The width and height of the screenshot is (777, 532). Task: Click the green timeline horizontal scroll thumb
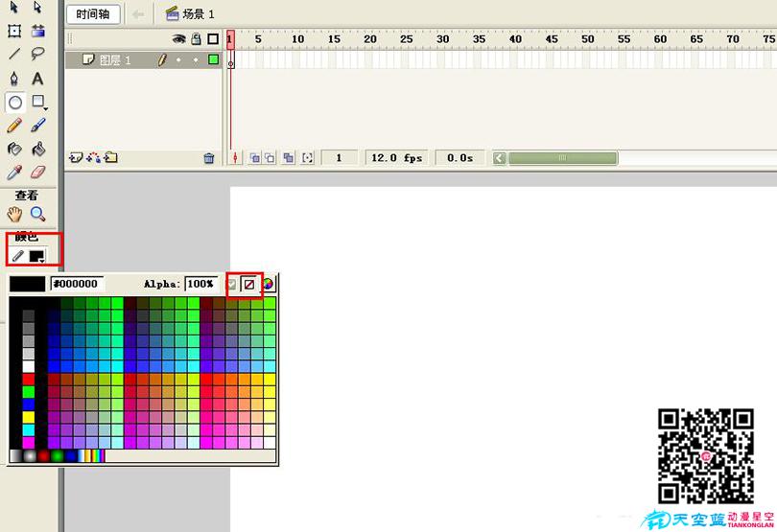562,158
